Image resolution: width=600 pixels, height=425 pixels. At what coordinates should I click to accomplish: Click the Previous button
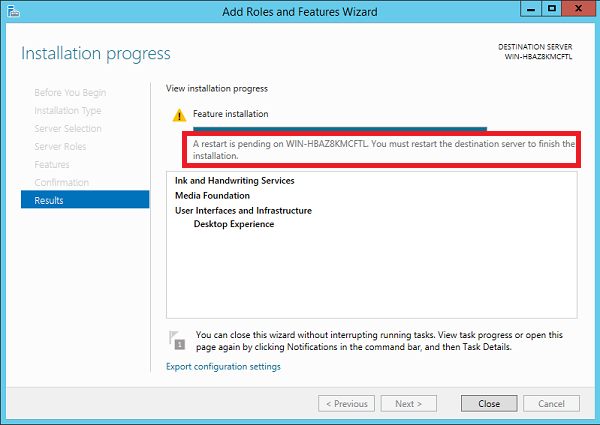[x=346, y=404]
